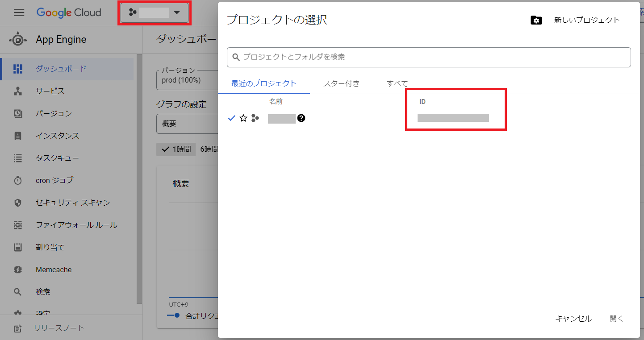Click the Google Cloud logo
Screen dimensions: 644x340
[69, 12]
